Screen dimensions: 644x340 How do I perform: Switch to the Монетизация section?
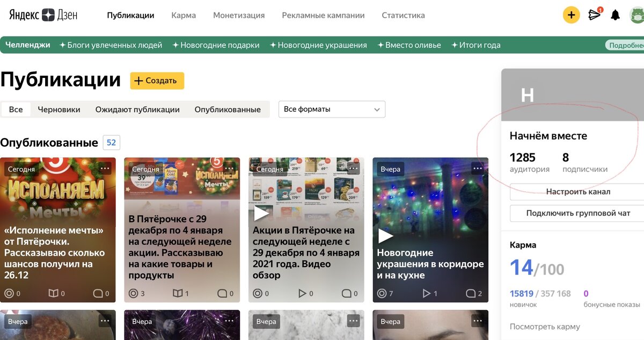[238, 15]
